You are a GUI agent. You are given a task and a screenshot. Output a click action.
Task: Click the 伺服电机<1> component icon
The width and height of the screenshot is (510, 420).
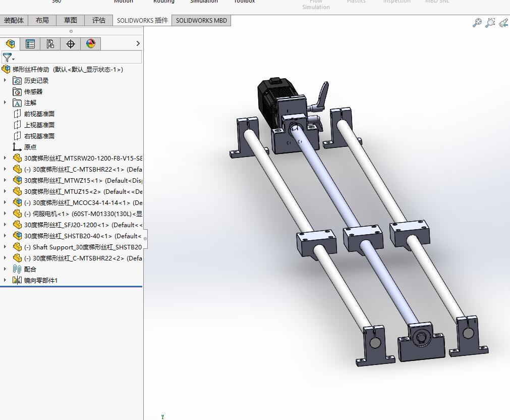point(17,214)
